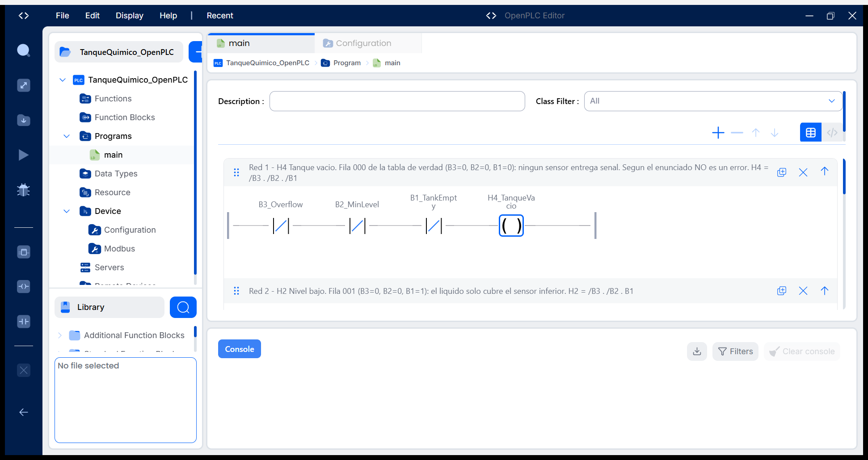Viewport: 868px width, 460px height.
Task: Switch to the Configuration editor tab
Action: (368, 43)
